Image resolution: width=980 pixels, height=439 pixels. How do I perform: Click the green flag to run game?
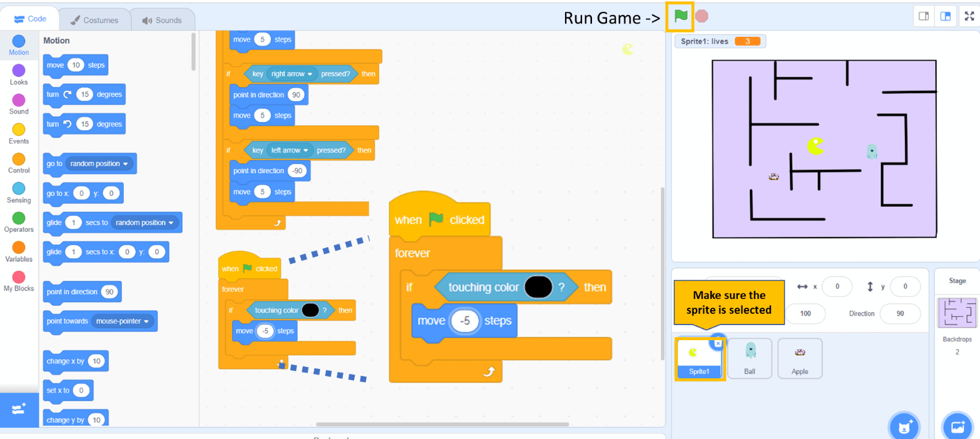click(681, 16)
